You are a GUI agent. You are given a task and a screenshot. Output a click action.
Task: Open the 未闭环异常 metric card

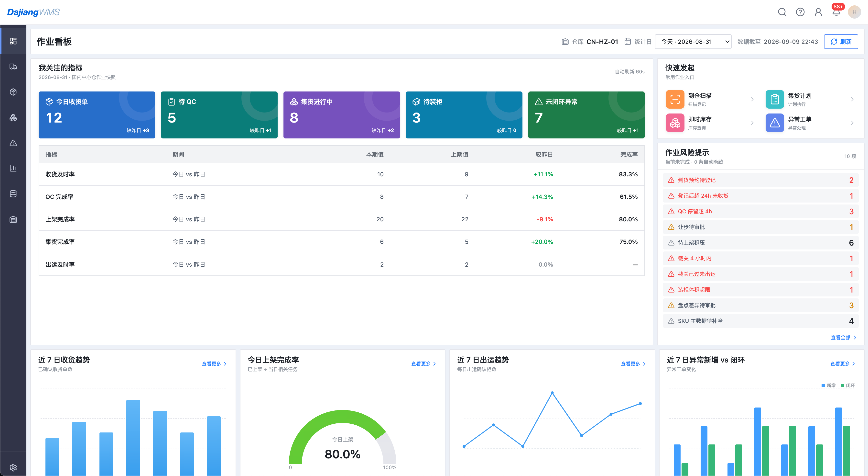[586, 115]
